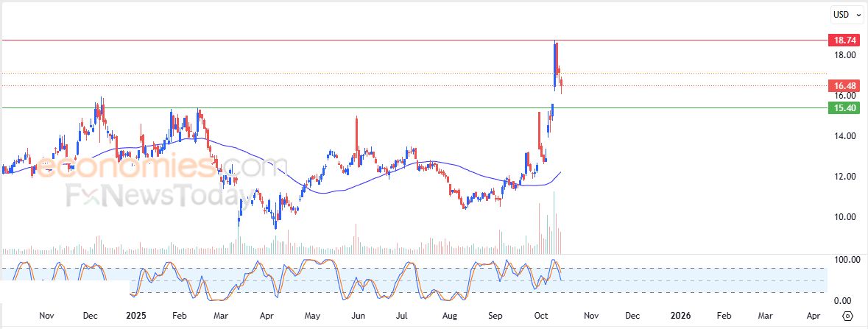Viewport: 868px width, 329px height.
Task: Click the Jun label on time axis
Action: pos(358,316)
